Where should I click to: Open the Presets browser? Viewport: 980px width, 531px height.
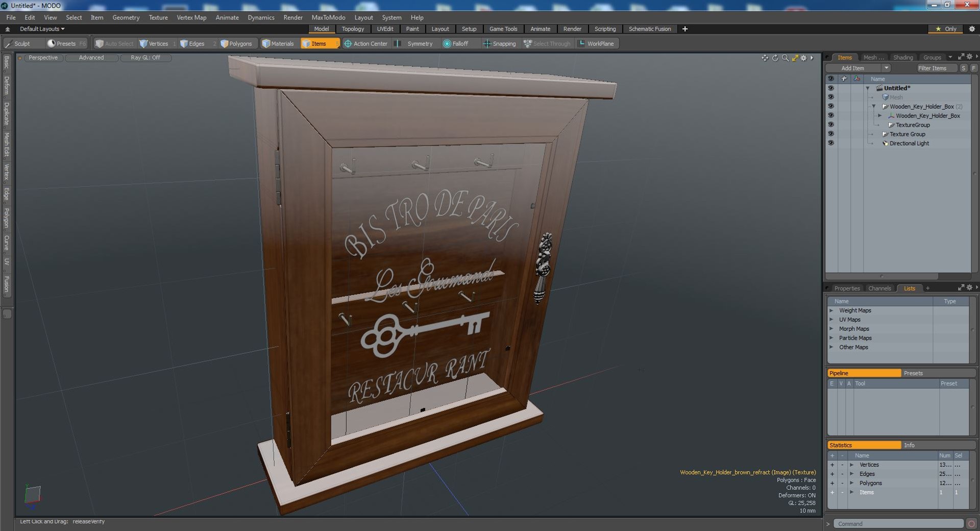[x=66, y=44]
